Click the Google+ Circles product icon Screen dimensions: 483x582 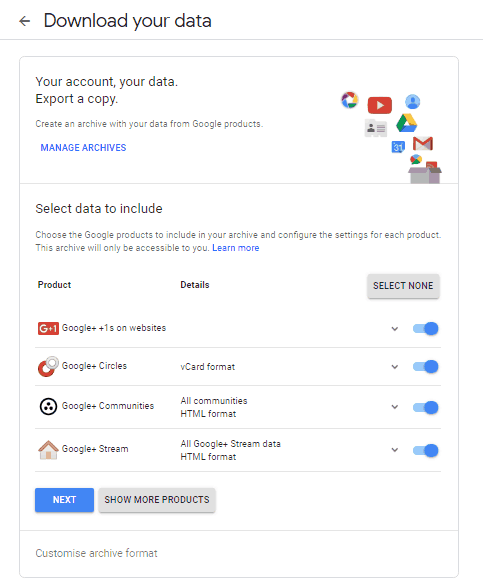(48, 366)
